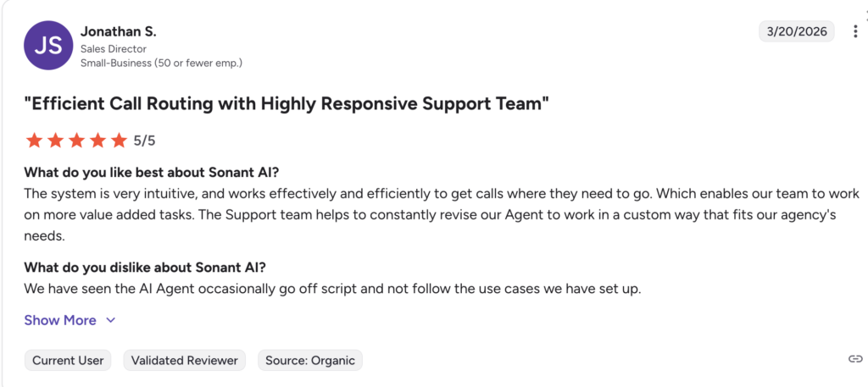Select the Validated Reviewer badge
The width and height of the screenshot is (868, 387).
click(x=184, y=360)
